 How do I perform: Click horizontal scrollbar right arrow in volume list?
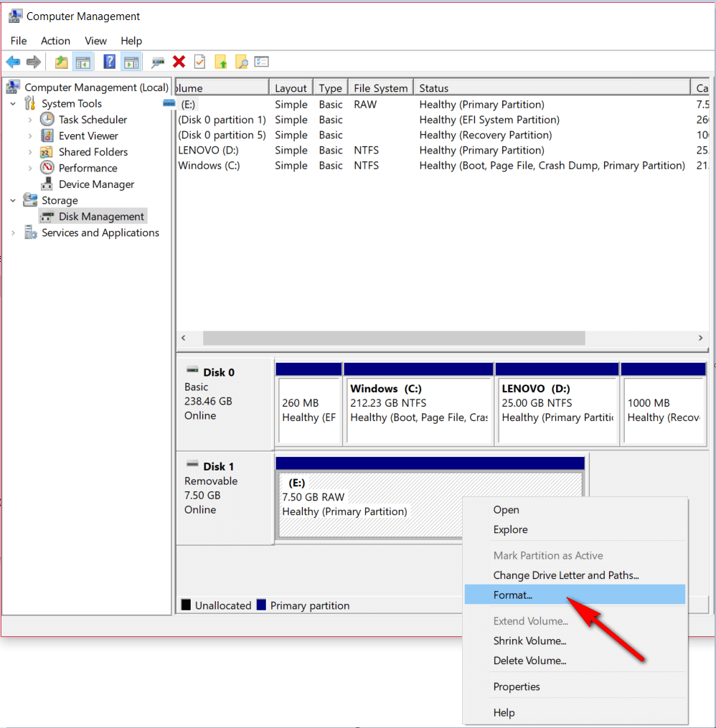701,338
